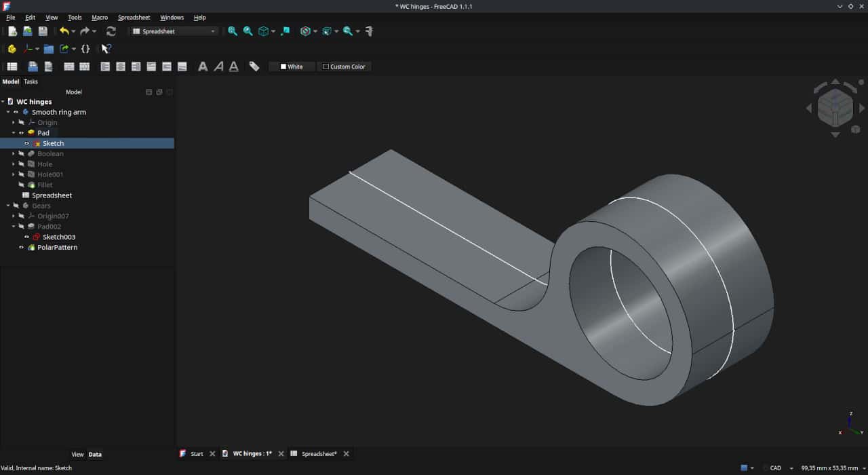Toggle visibility of PolarPattern

tap(21, 248)
